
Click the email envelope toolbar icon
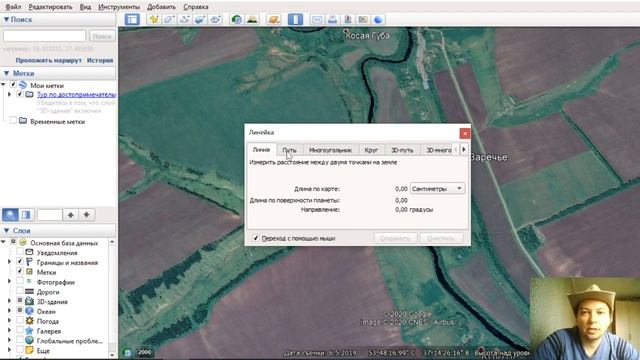click(317, 19)
